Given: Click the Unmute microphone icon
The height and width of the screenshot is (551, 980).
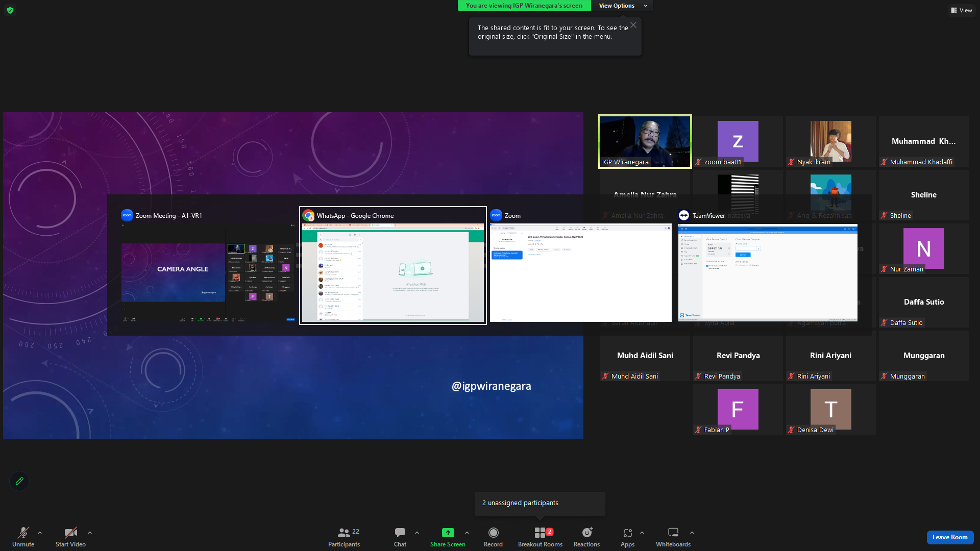Looking at the screenshot, I should click(x=23, y=533).
